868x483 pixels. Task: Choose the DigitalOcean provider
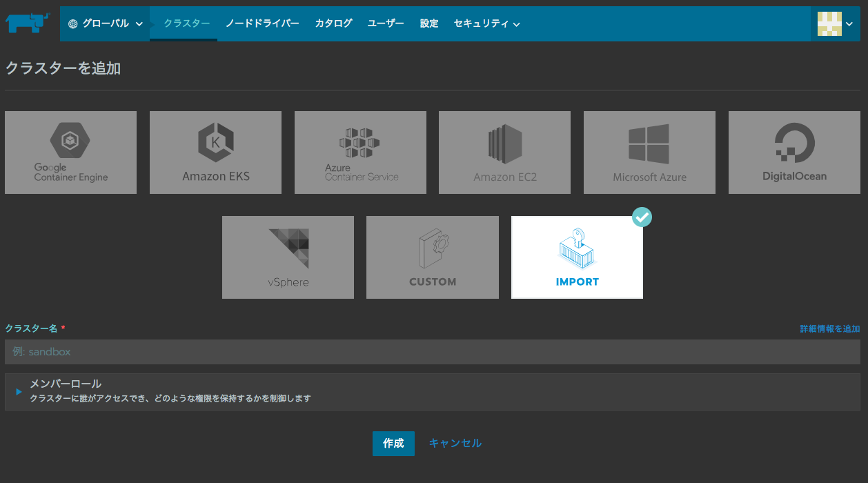tap(794, 152)
